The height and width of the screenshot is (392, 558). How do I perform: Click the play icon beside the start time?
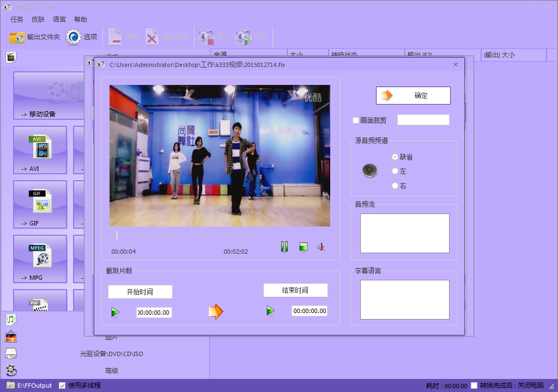click(115, 312)
